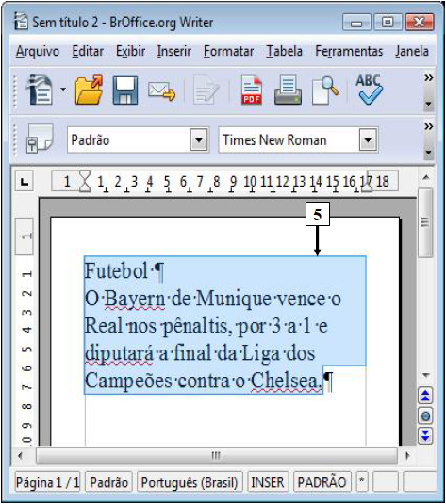
Task: Open the Editar menu
Action: click(x=88, y=51)
